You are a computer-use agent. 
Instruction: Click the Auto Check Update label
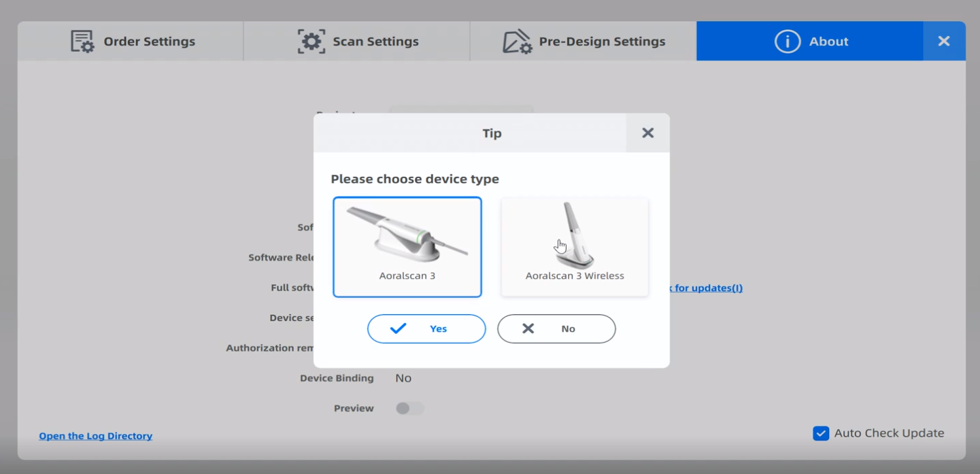889,433
